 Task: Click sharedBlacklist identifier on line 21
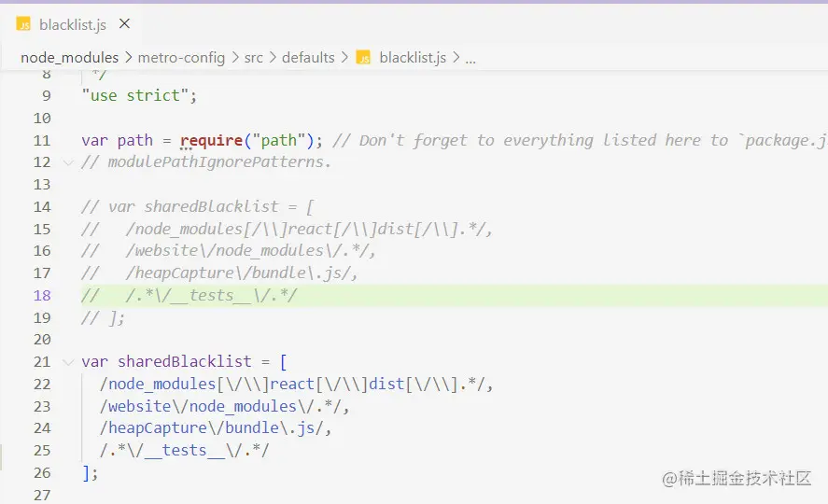click(184, 361)
